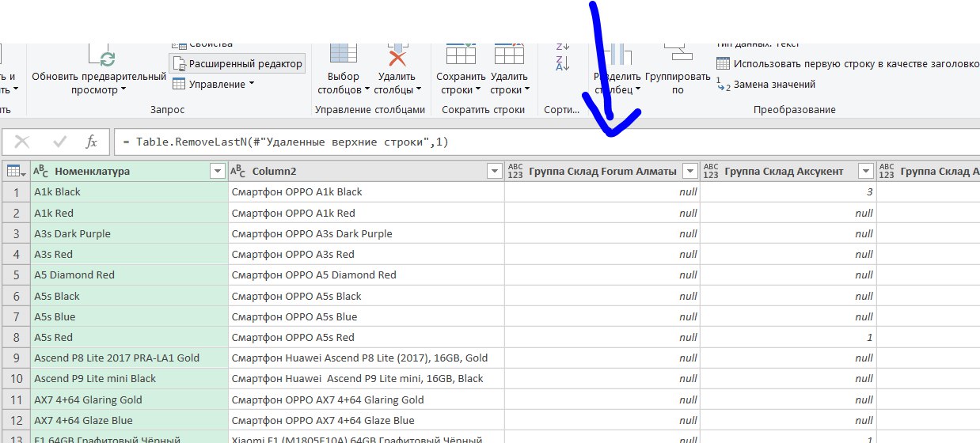
Task: Click Смартфон Huawei Ascend P9 Lite mini cell
Action: [367, 378]
